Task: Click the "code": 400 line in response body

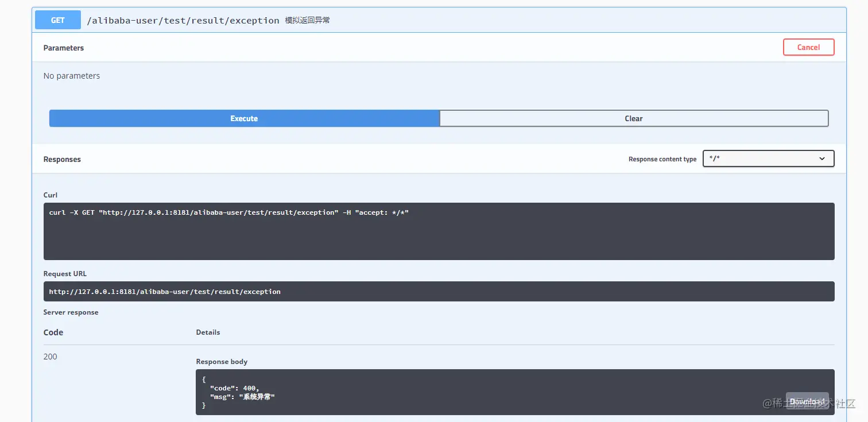Action: coord(234,388)
